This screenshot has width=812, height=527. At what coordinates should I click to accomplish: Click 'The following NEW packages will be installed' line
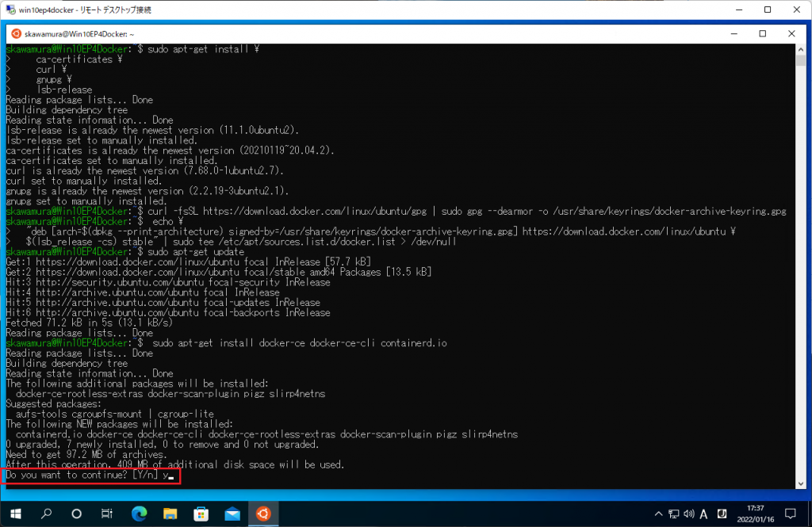pos(119,424)
